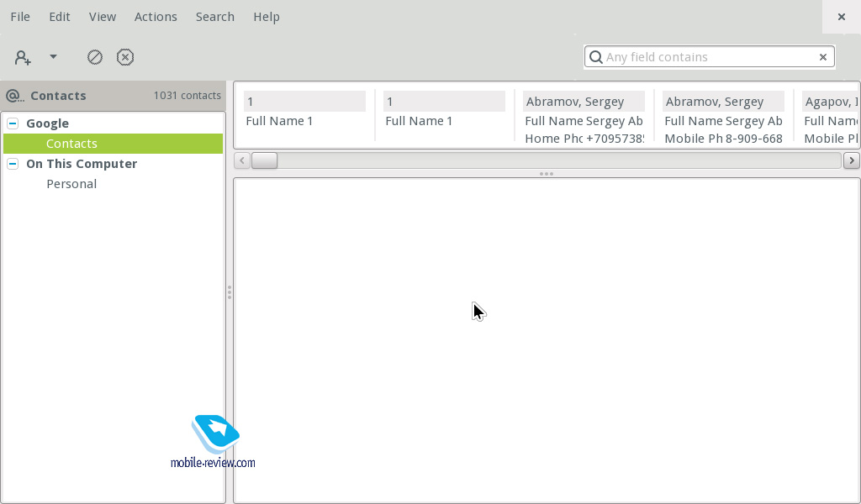The height and width of the screenshot is (504, 861).
Task: Open the Actions menu
Action: [156, 17]
